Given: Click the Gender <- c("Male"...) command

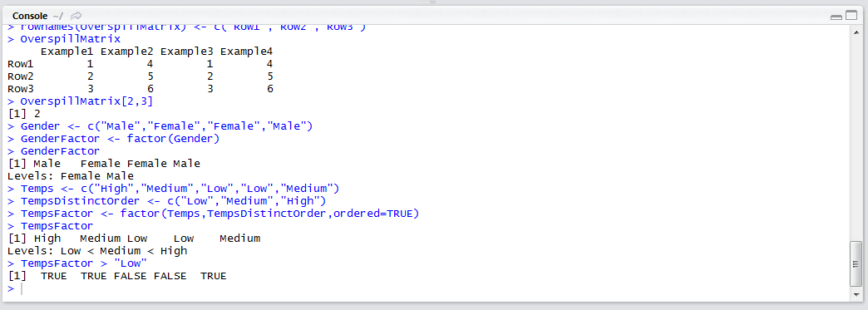Looking at the screenshot, I should (160, 126).
